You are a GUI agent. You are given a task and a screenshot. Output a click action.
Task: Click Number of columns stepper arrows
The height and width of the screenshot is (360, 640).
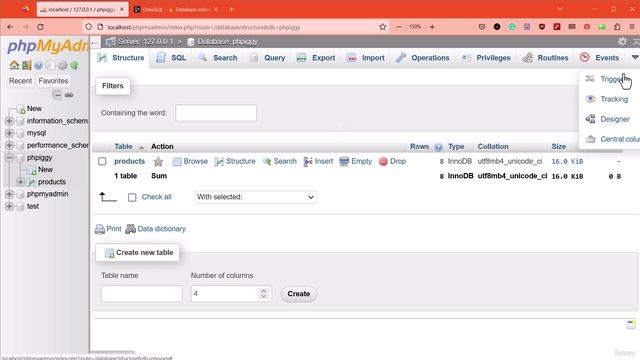tap(264, 294)
